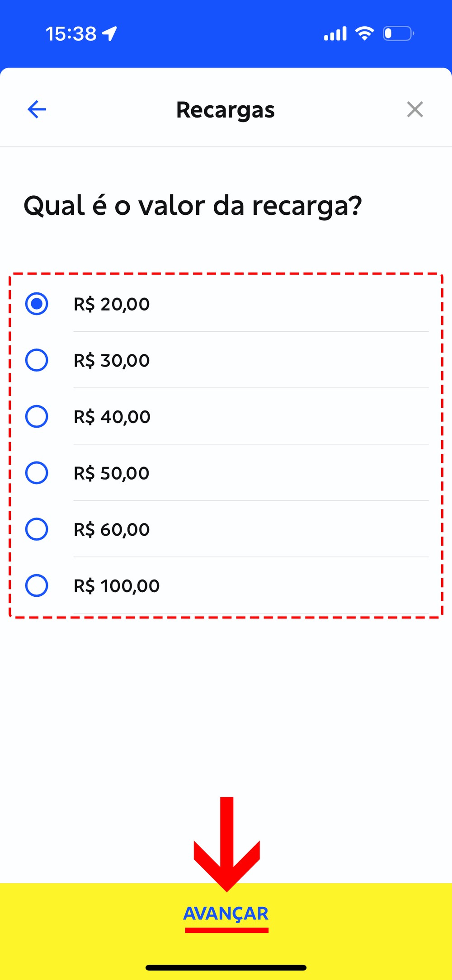
Task: Tap the 15:38 clock in status bar
Action: pyautogui.click(x=71, y=34)
